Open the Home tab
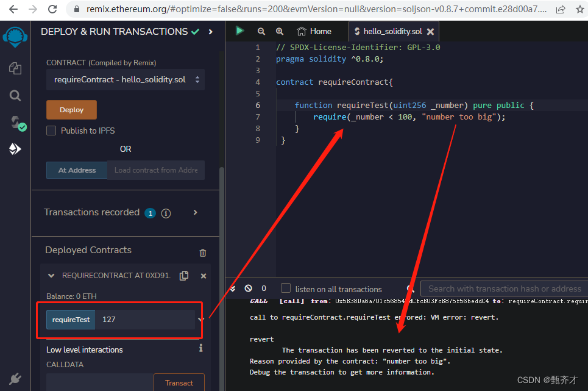The image size is (588, 391). [314, 32]
